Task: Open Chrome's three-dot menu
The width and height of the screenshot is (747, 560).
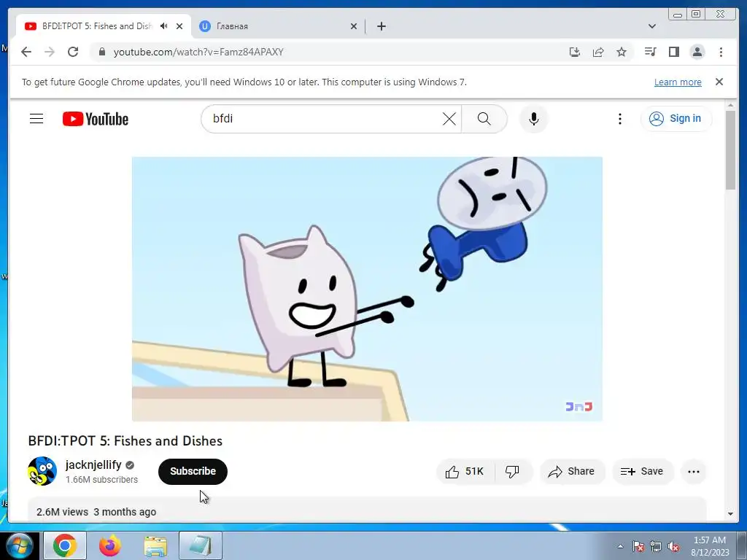Action: tap(721, 52)
